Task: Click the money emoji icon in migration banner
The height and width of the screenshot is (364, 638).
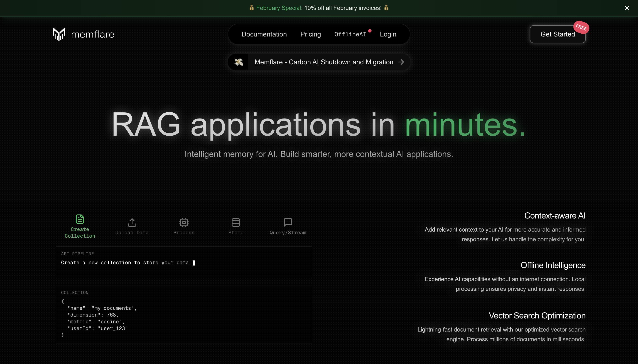Action: (238, 62)
